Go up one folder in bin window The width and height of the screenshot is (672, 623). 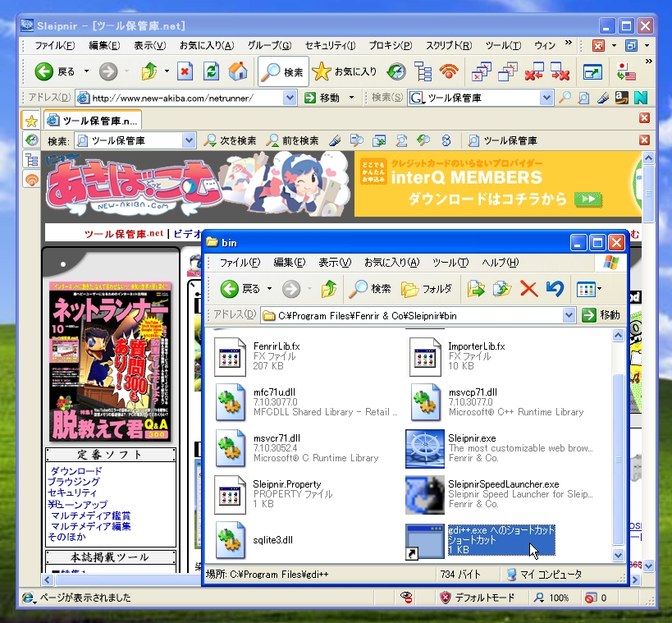coord(329,289)
